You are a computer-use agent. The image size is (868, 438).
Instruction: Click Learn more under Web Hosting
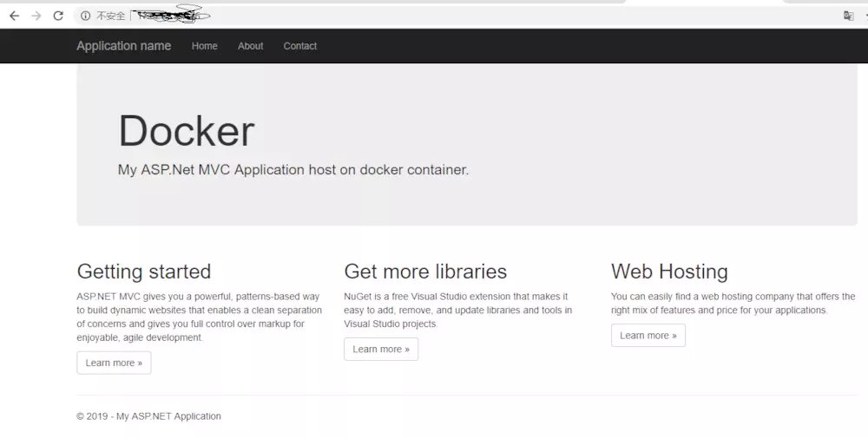click(648, 335)
